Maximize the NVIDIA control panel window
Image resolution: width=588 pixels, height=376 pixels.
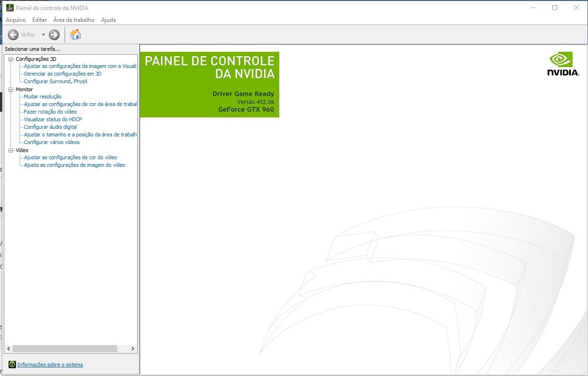(555, 8)
